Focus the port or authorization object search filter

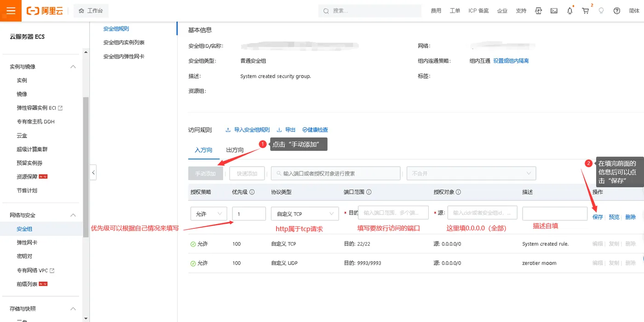pos(336,174)
